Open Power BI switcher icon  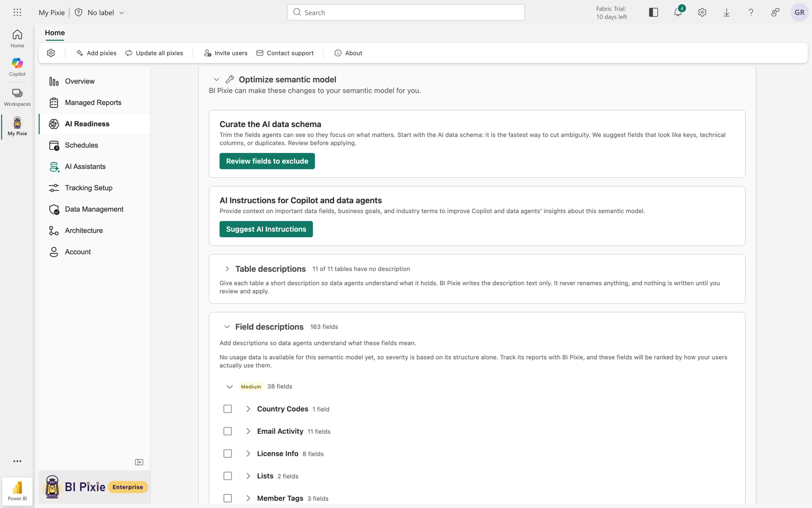click(x=17, y=491)
